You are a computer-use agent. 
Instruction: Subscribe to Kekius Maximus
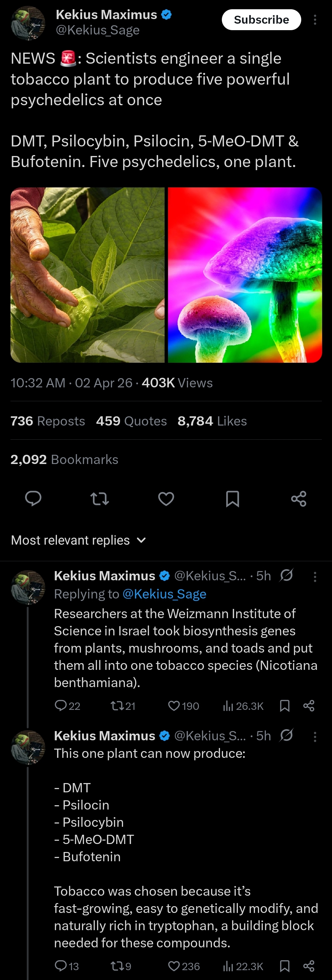coord(261,20)
